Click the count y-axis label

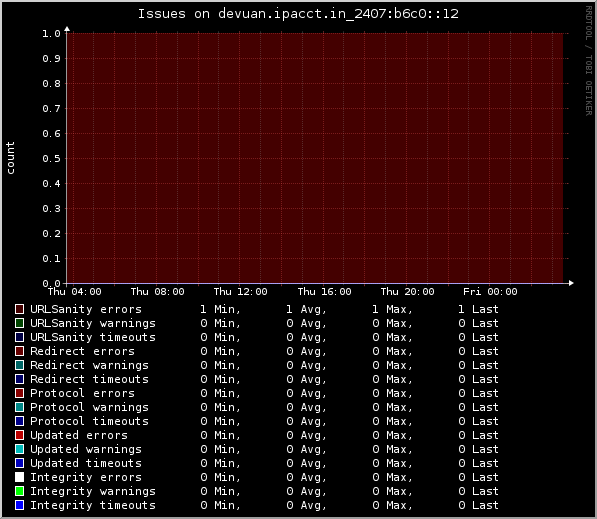pos(10,158)
